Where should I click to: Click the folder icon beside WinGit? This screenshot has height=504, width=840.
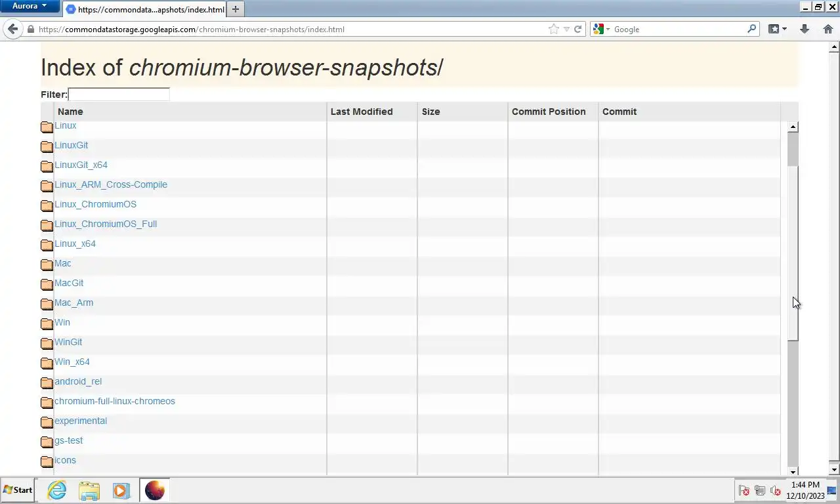(x=47, y=343)
